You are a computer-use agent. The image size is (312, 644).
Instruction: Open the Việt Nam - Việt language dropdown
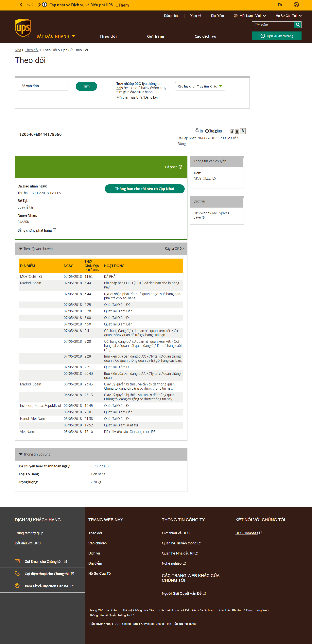click(250, 16)
